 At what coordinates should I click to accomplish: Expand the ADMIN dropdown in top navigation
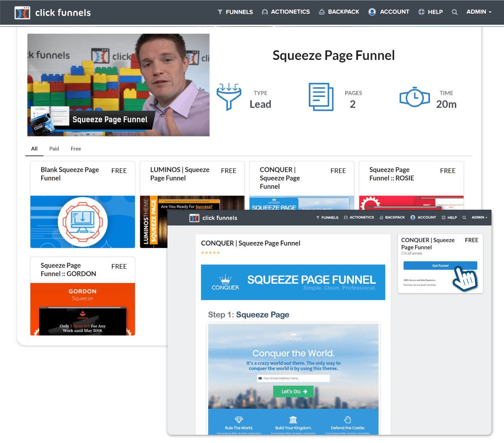point(479,12)
